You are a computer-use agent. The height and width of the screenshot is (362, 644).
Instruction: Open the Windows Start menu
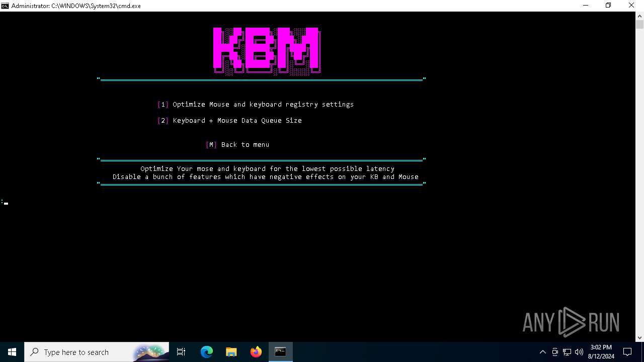pyautogui.click(x=12, y=352)
